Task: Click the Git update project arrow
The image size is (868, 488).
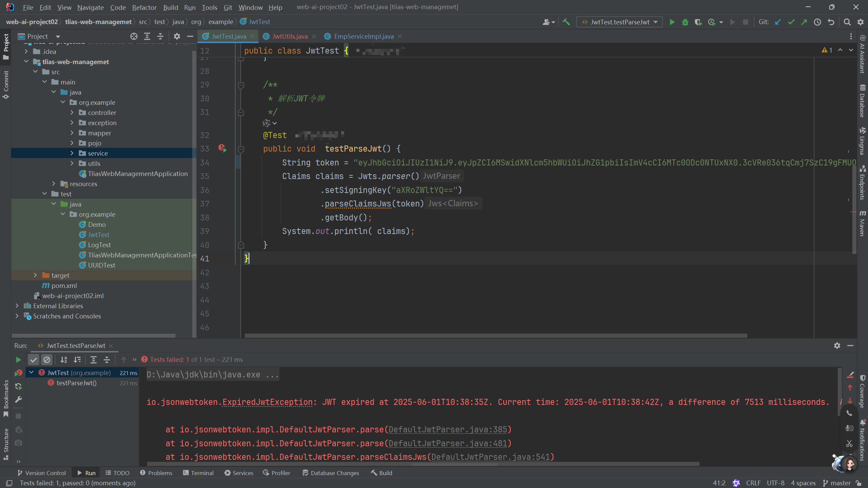Action: 778,22
